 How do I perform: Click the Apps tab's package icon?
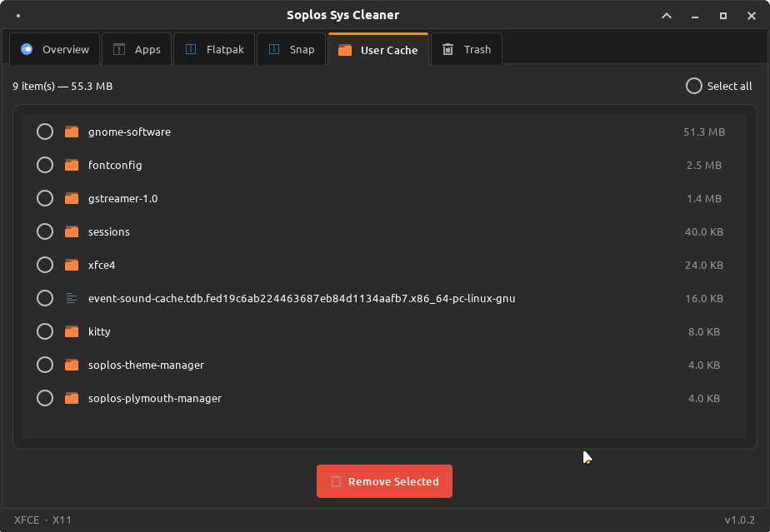point(119,49)
